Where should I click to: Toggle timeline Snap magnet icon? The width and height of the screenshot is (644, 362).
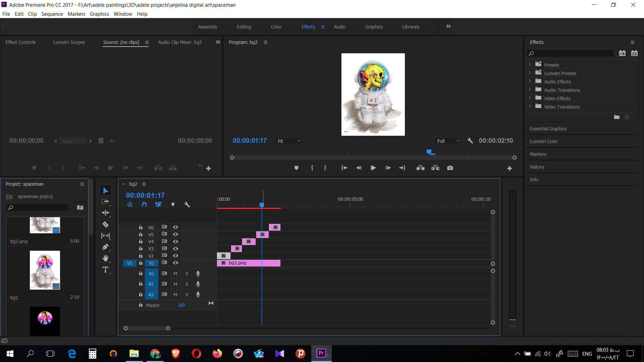pyautogui.click(x=144, y=204)
